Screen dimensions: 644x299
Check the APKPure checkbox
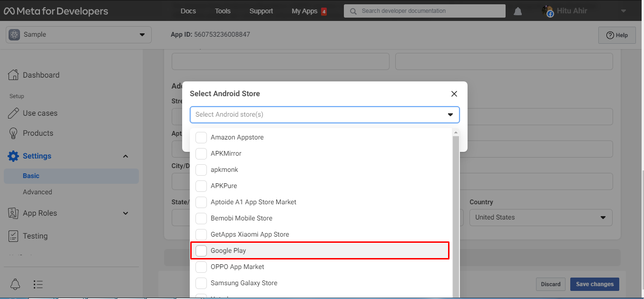[x=202, y=186]
